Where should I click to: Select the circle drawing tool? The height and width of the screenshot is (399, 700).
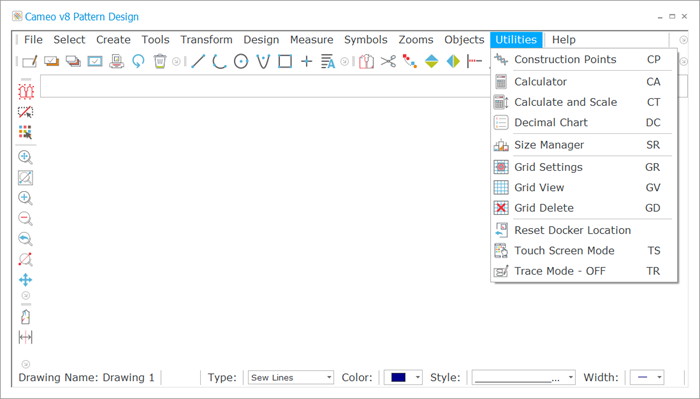point(241,61)
